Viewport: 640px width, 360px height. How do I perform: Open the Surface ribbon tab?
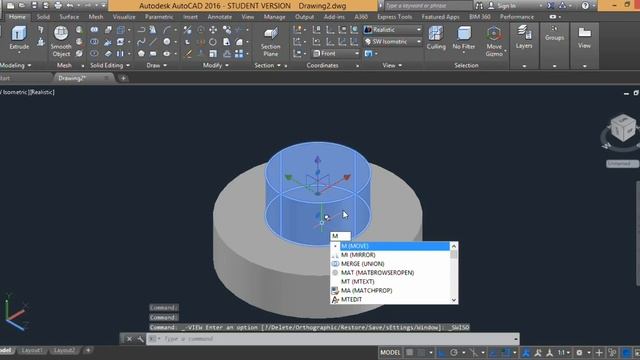69,17
